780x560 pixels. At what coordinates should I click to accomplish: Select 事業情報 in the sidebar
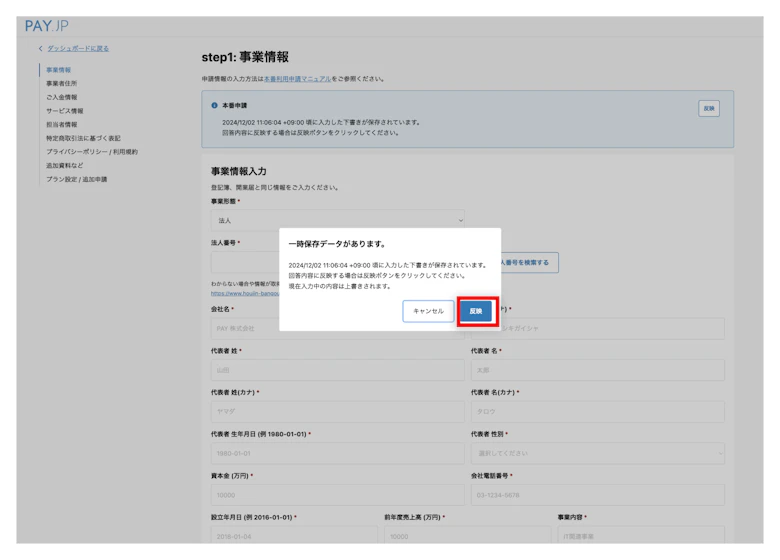click(59, 70)
